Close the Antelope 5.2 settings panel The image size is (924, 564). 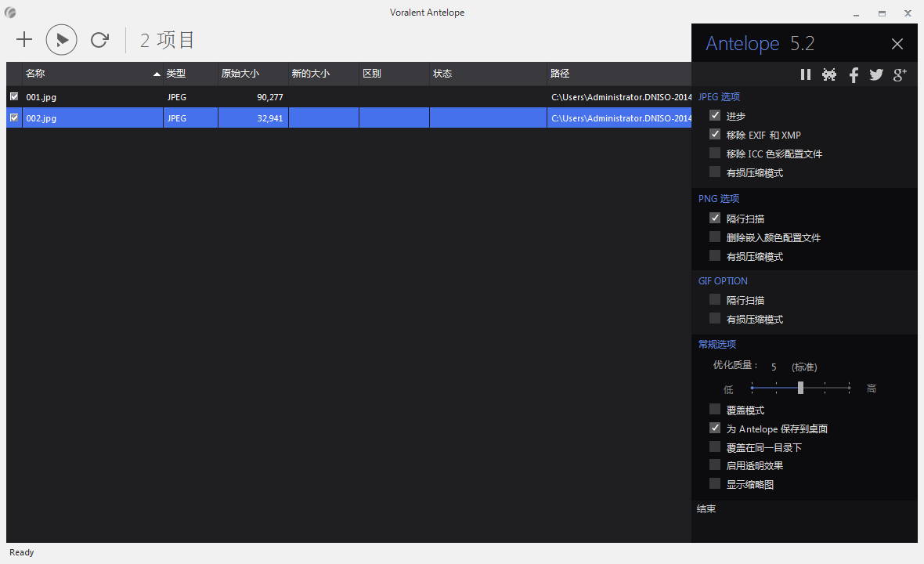[x=897, y=44]
